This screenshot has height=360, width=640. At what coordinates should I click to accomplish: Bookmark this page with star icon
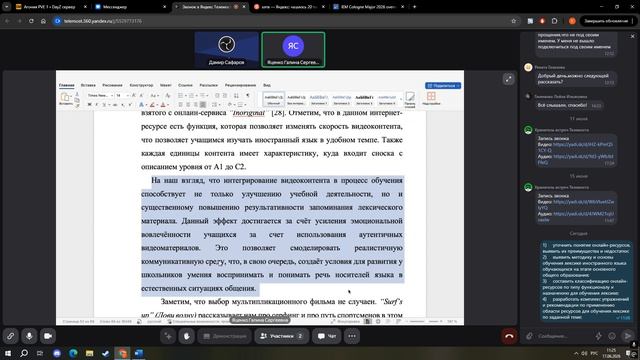[513, 21]
